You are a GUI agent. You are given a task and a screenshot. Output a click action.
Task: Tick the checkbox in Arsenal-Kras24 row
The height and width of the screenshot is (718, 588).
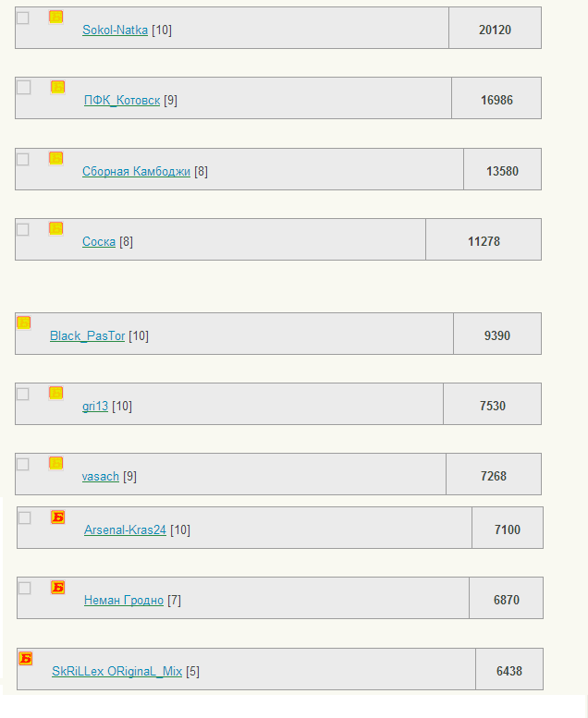(x=25, y=517)
